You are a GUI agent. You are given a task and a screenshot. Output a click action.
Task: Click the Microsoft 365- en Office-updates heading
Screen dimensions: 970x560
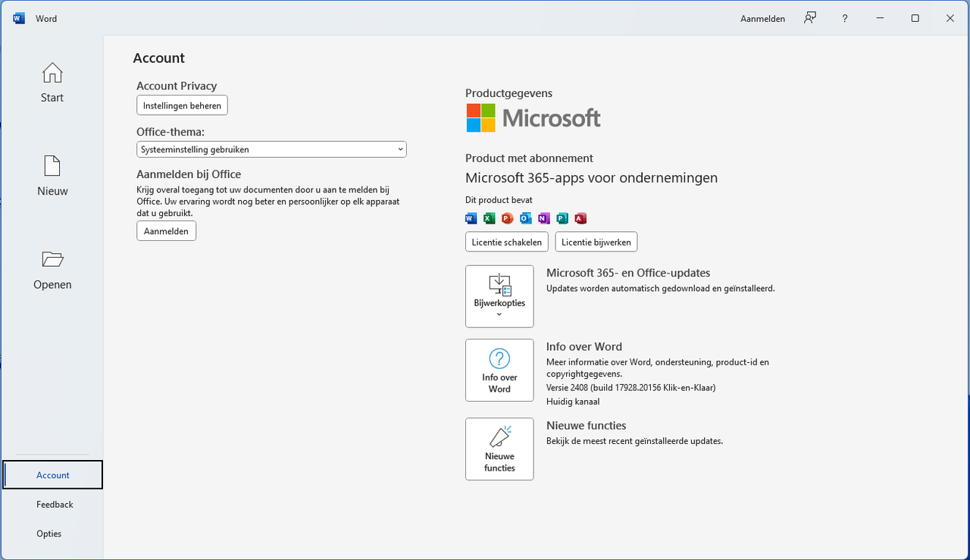pyautogui.click(x=628, y=273)
